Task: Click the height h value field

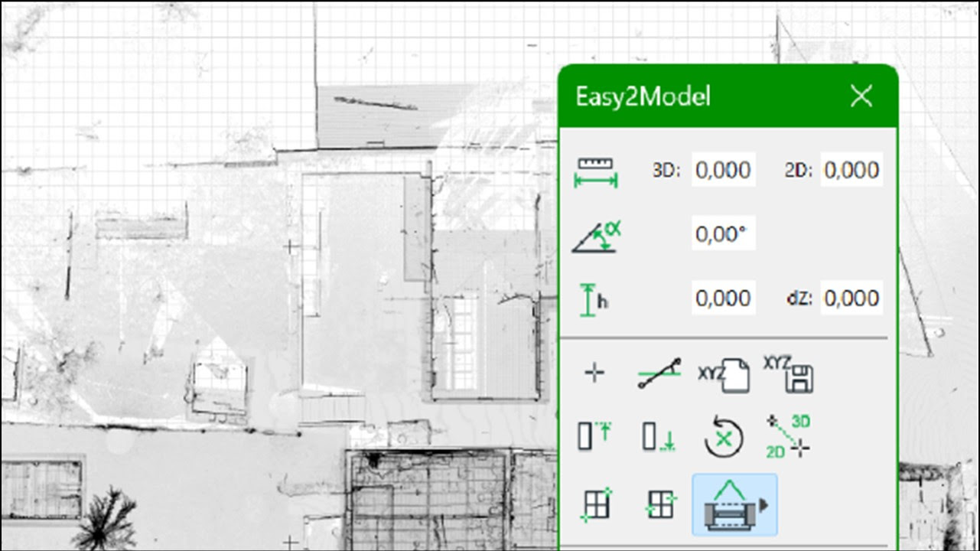Action: click(x=723, y=298)
